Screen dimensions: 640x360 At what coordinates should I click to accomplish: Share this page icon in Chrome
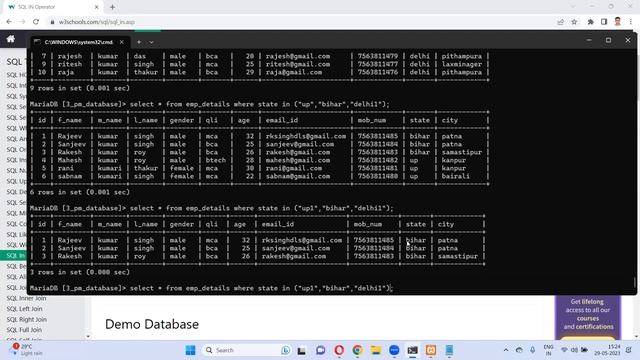click(x=560, y=22)
